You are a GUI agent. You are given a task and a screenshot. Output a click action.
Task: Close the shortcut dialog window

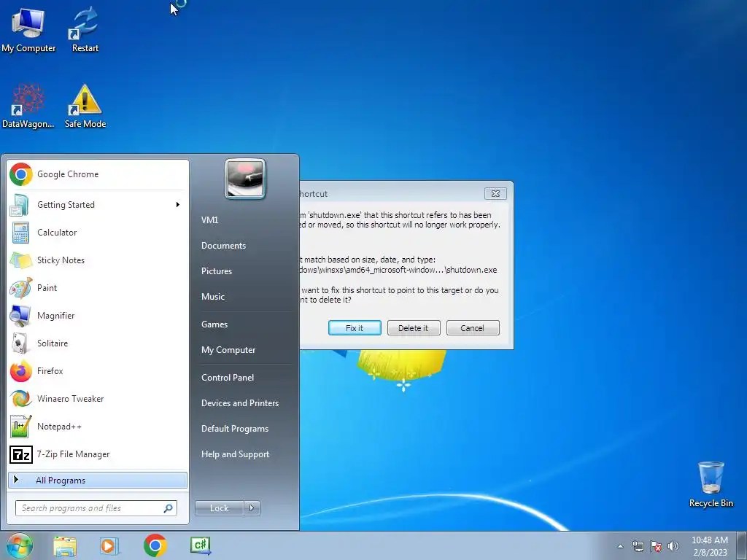pyautogui.click(x=495, y=193)
